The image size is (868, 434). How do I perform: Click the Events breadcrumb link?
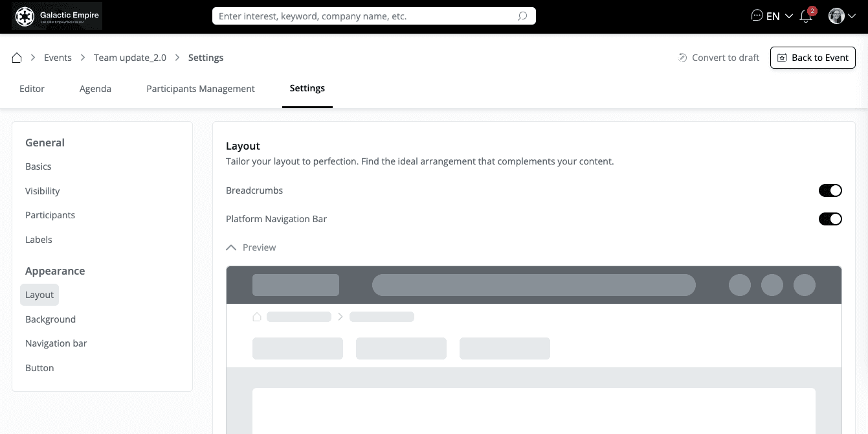[x=58, y=58]
